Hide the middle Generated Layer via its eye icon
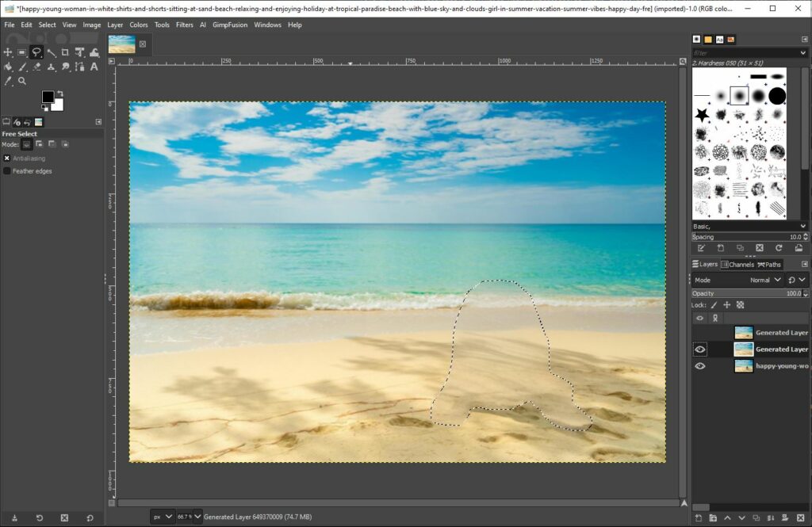This screenshot has width=812, height=527. [x=700, y=349]
